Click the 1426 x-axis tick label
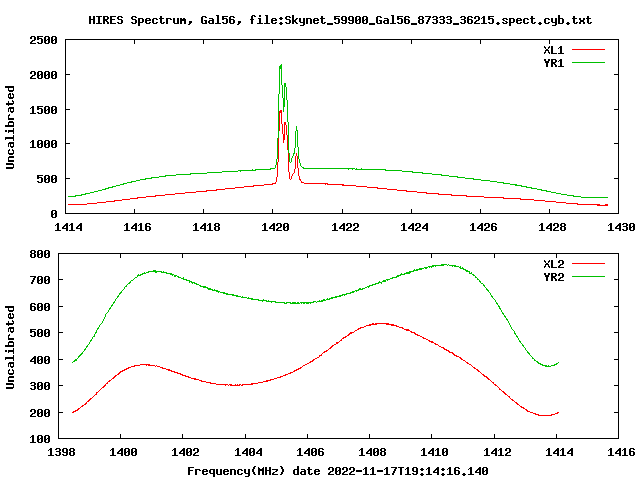640x480 pixels. coord(483,227)
